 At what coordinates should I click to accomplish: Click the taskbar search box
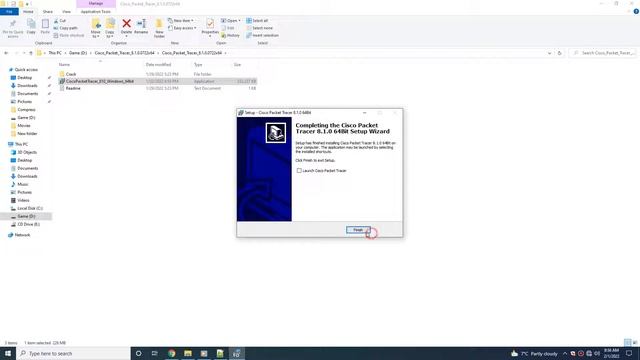coord(73,353)
